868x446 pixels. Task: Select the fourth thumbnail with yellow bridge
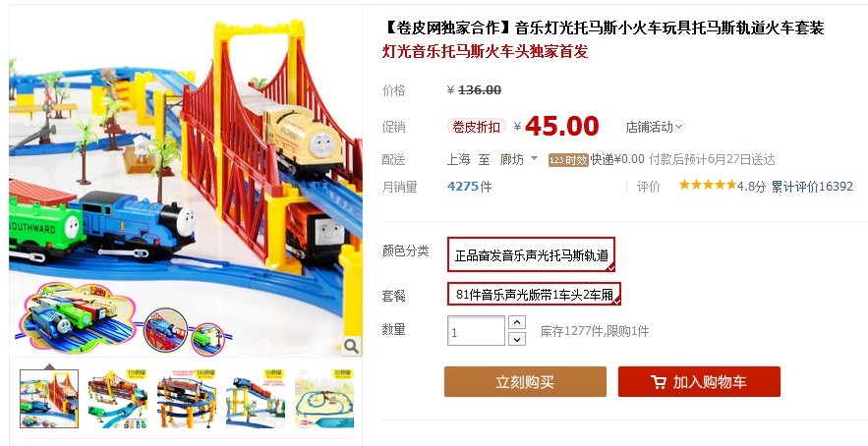(256, 399)
